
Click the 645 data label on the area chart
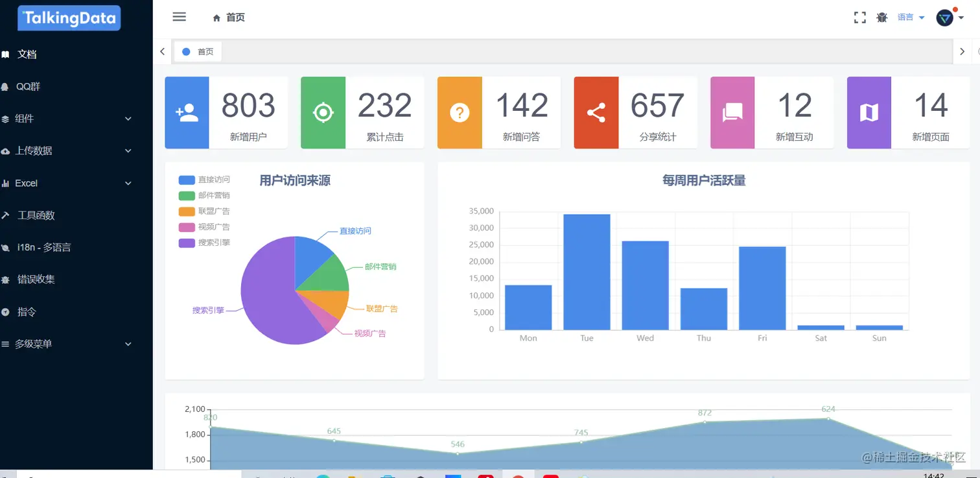click(334, 431)
